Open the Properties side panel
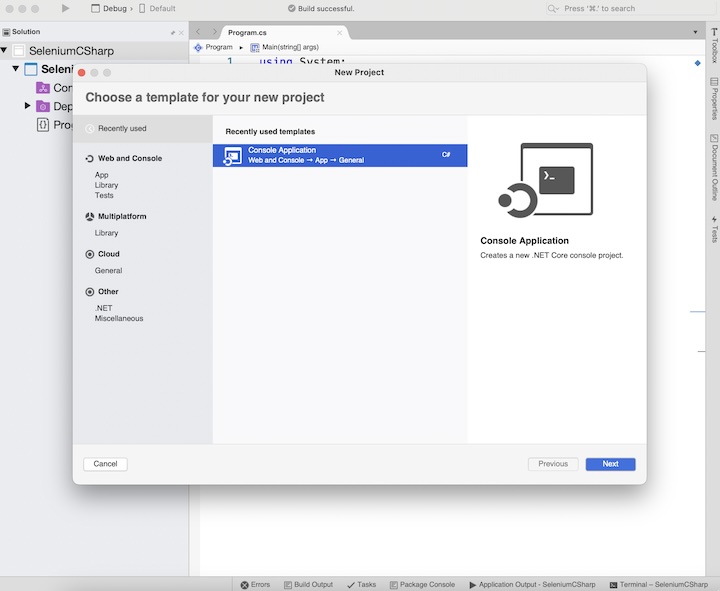Screen dimensions: 720x591 (x=714, y=99)
